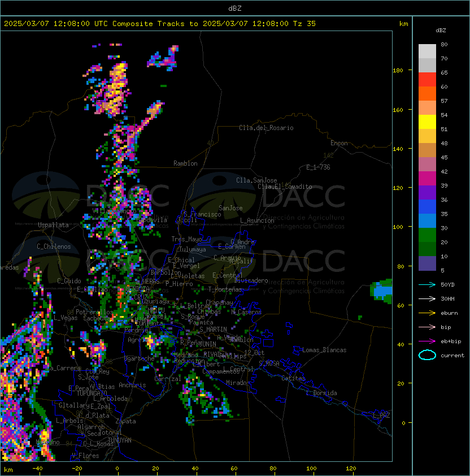The width and height of the screenshot is (470, 476).
Task: Select the green 20-30 dBZ swatch
Action: click(427, 235)
